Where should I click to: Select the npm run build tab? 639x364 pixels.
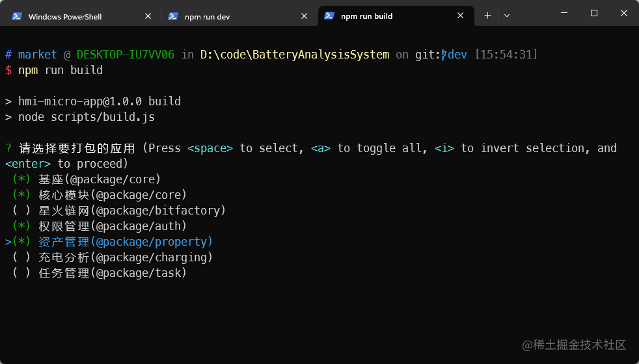(396, 16)
